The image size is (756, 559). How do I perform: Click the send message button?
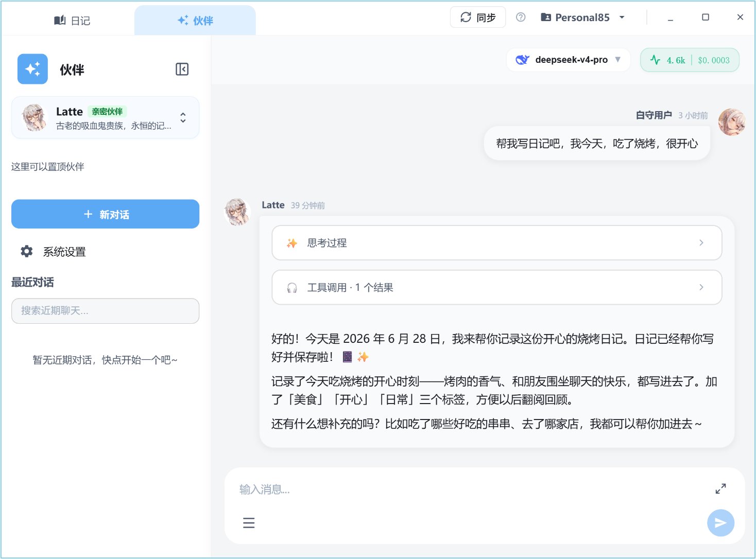pyautogui.click(x=720, y=523)
